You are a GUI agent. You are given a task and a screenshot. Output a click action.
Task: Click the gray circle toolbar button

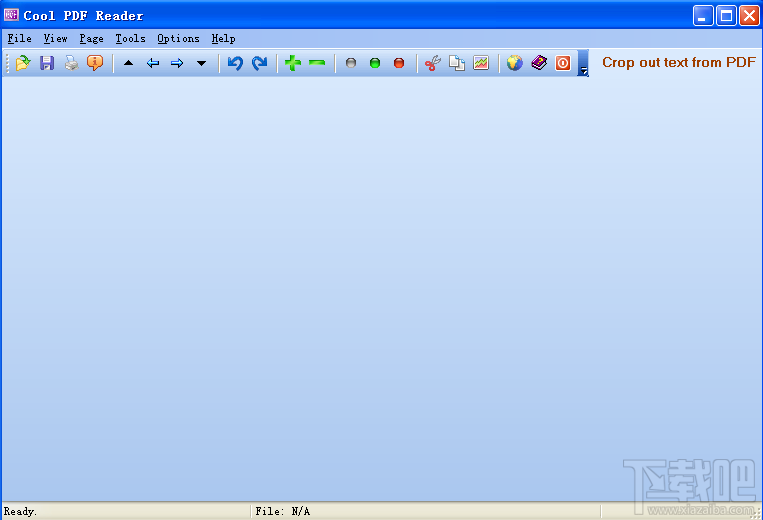click(x=351, y=63)
